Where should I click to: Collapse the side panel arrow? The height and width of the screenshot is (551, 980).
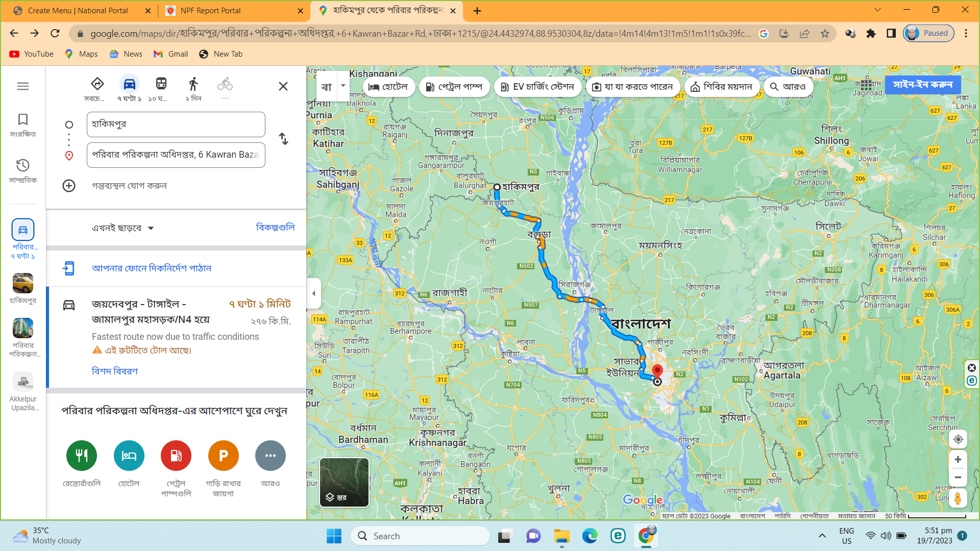click(313, 293)
